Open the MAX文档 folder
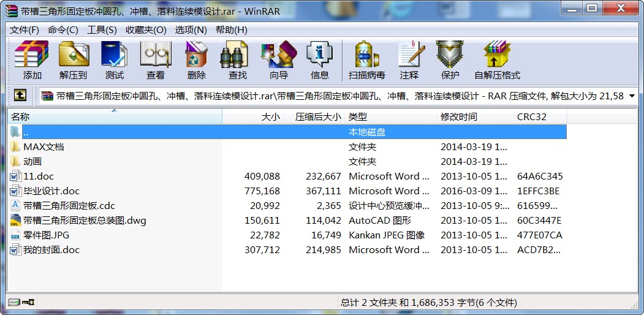644x315 pixels. [x=43, y=146]
